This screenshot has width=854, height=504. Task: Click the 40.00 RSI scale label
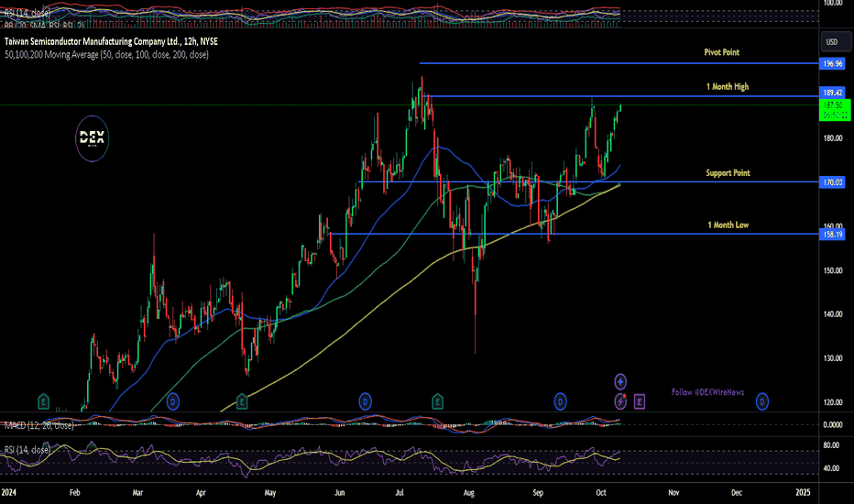pyautogui.click(x=831, y=468)
